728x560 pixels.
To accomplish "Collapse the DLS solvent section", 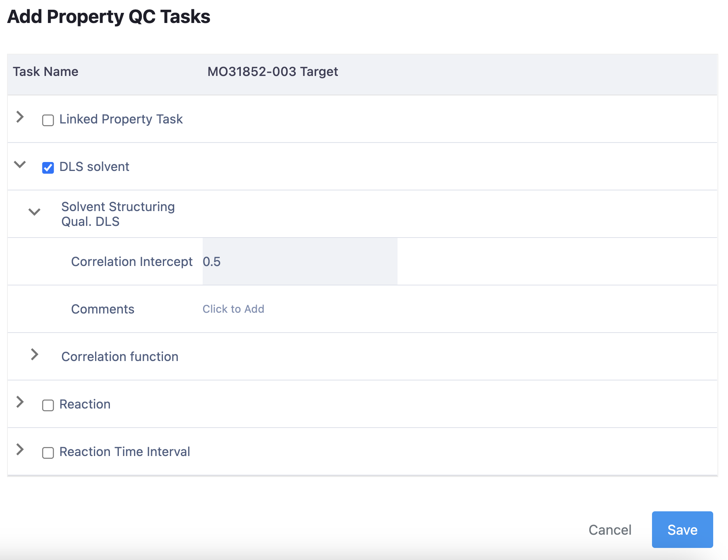I will pos(20,165).
